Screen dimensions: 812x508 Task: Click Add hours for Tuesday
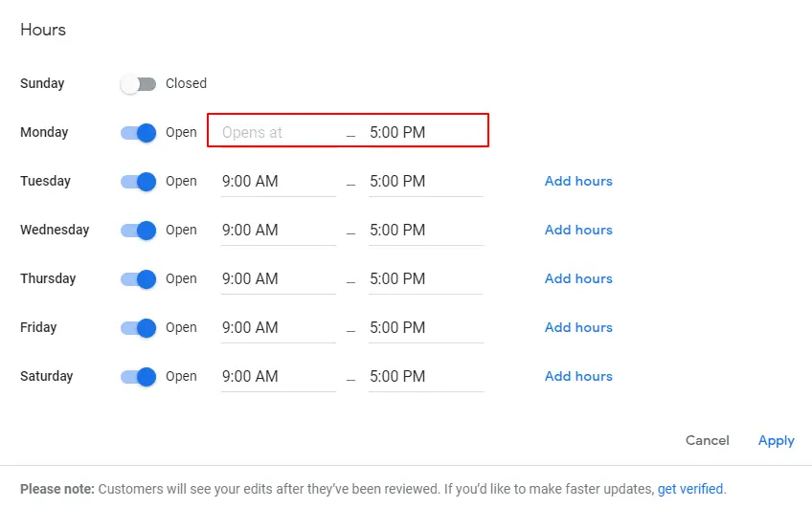[x=578, y=181]
